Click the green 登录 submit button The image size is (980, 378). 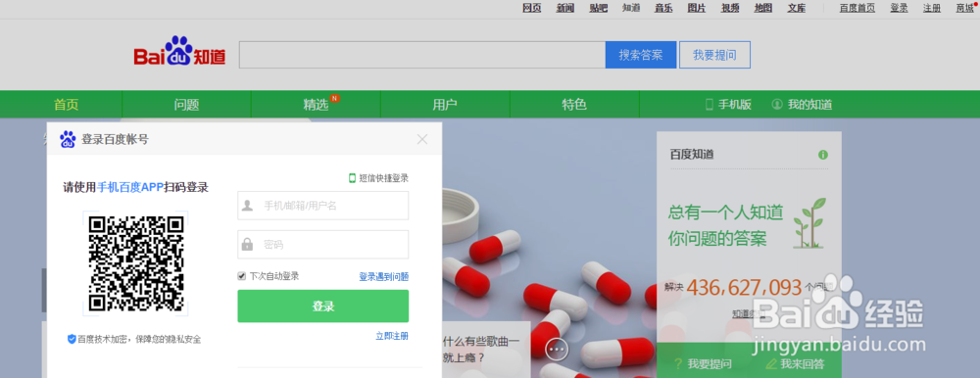point(323,307)
